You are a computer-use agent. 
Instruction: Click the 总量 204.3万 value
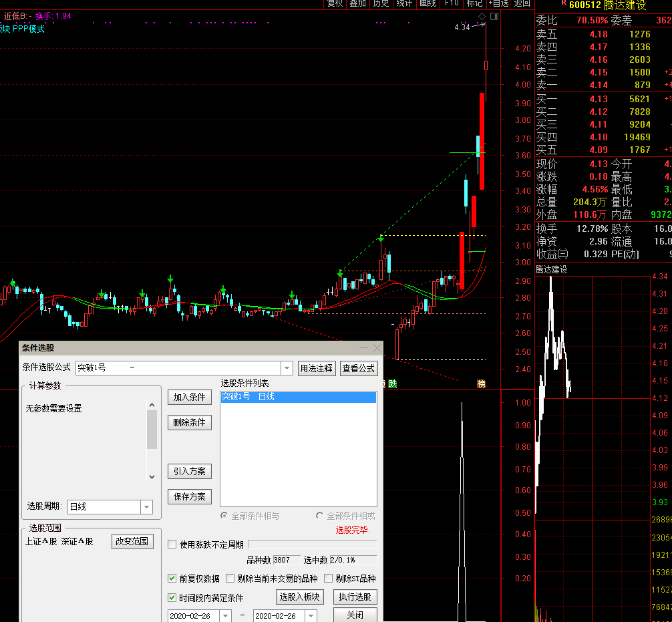pos(590,202)
